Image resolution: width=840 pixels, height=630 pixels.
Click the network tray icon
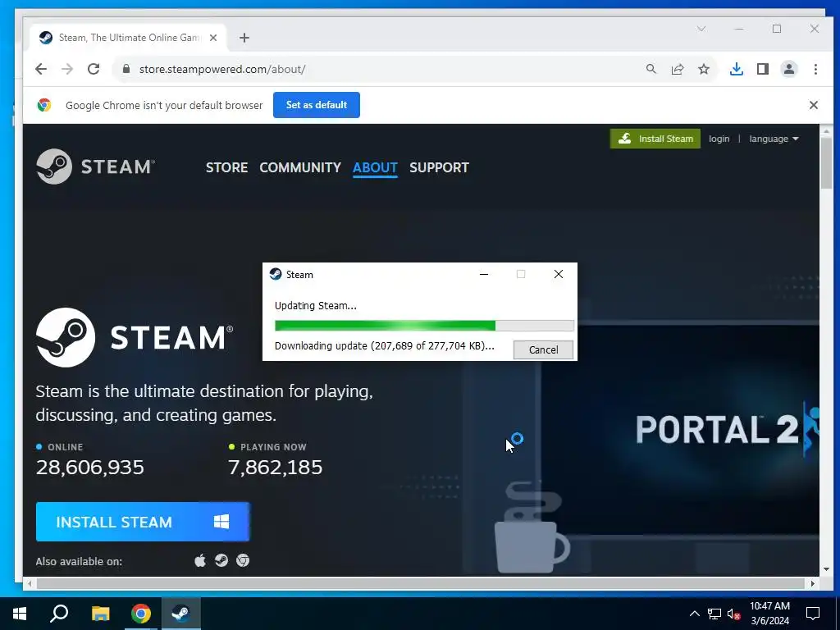(x=714, y=614)
